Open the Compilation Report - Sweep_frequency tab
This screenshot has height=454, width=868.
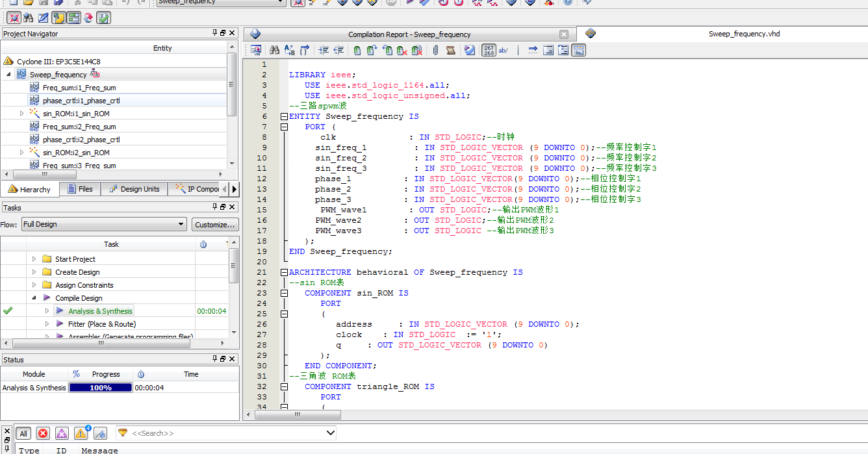(409, 34)
